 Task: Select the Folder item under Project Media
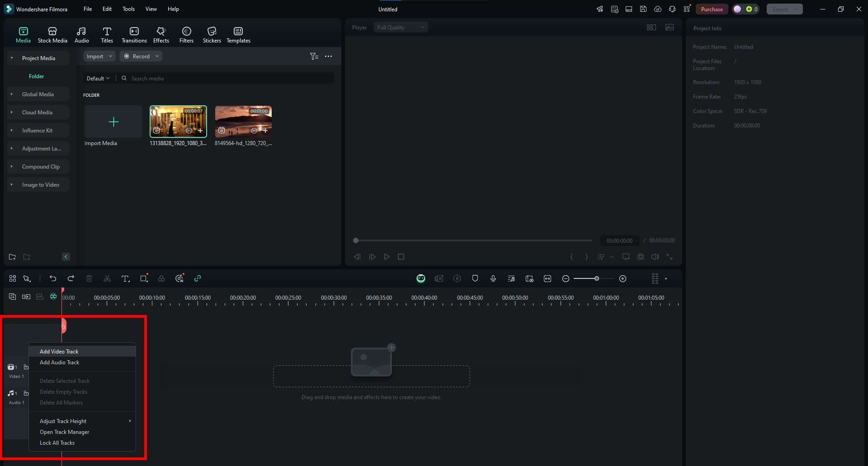tap(36, 76)
